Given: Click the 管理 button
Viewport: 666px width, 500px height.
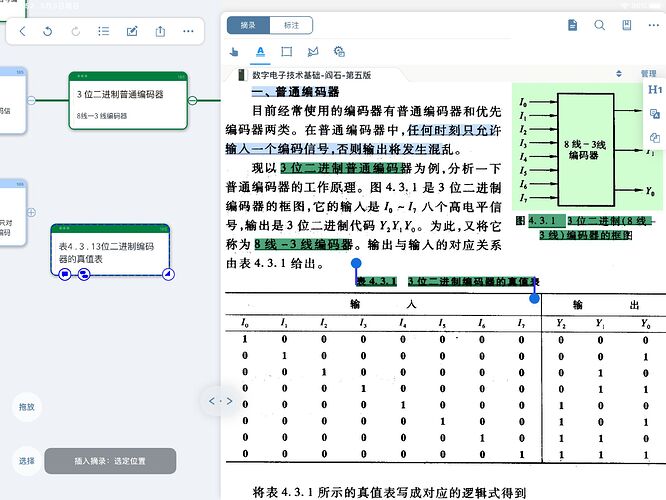Looking at the screenshot, I should coord(649,74).
